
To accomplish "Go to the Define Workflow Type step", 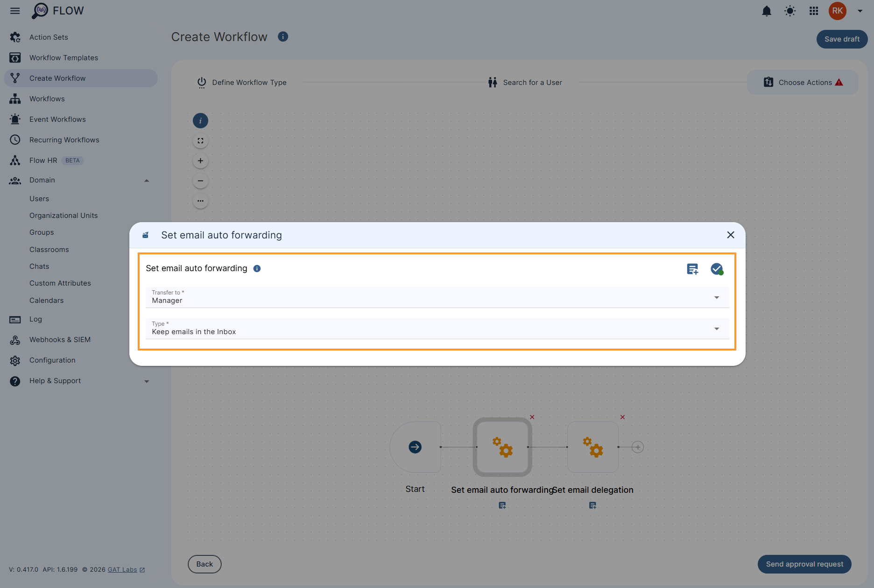I will (x=249, y=82).
